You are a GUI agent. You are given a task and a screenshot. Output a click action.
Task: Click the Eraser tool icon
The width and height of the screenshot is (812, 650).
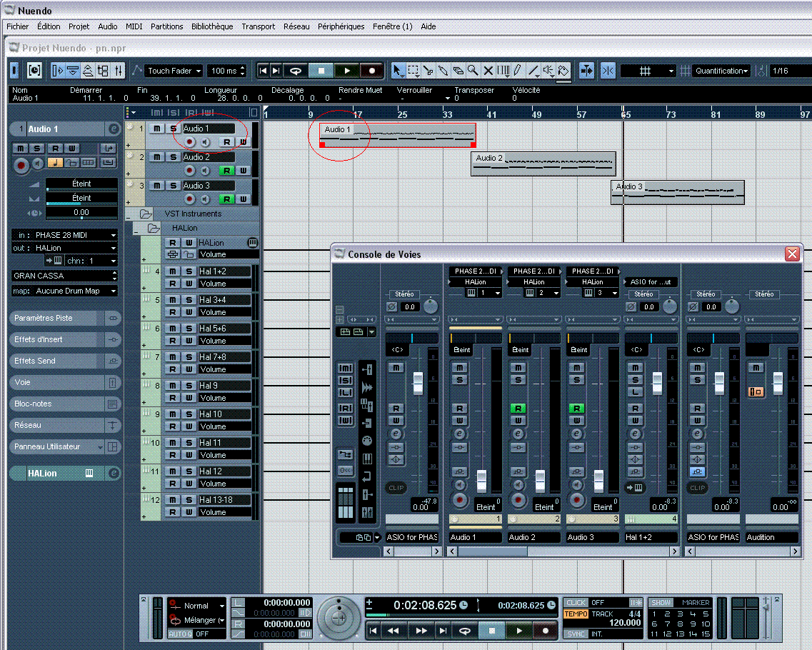[458, 71]
